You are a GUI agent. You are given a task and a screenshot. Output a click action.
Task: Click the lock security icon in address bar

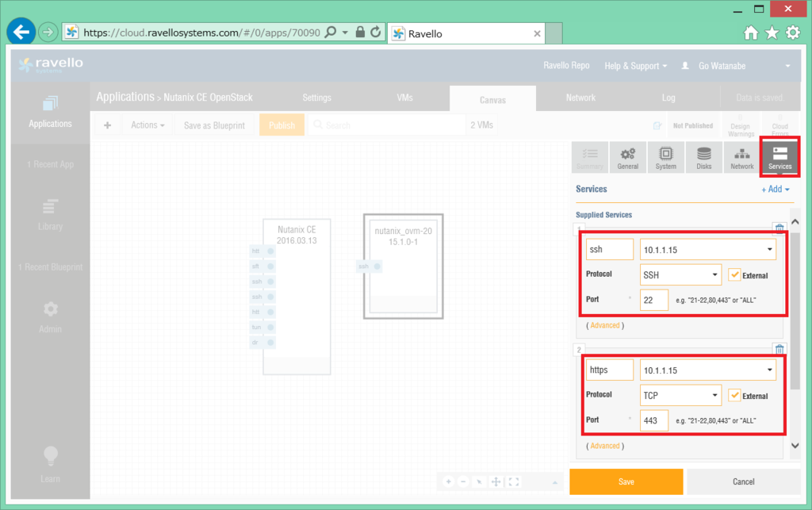360,32
